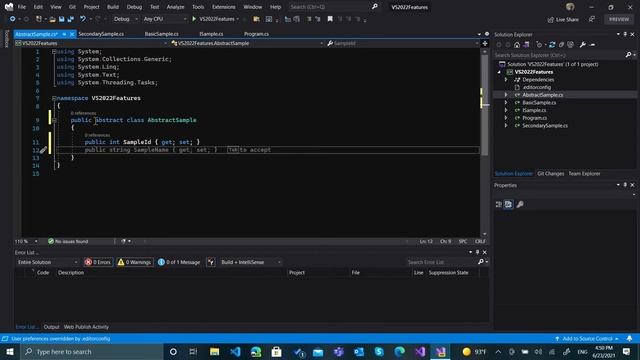Pin the Solution Explorer panel
Screen dimensions: 640x360
[625, 35]
